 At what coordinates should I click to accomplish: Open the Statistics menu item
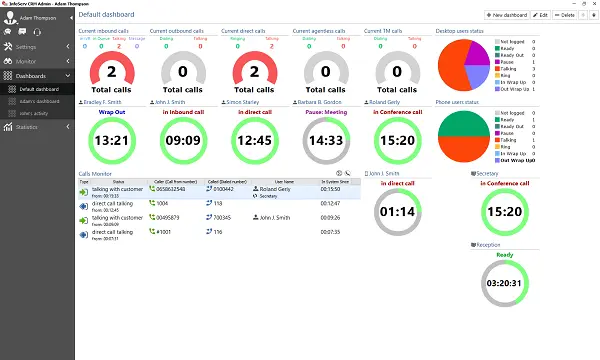coord(37,127)
